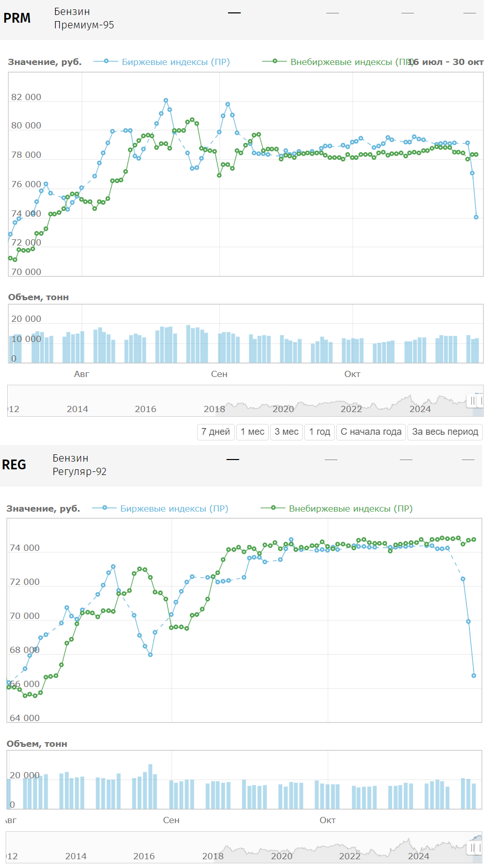
Task: Click the PRM navigator left range handle
Action: [472, 401]
